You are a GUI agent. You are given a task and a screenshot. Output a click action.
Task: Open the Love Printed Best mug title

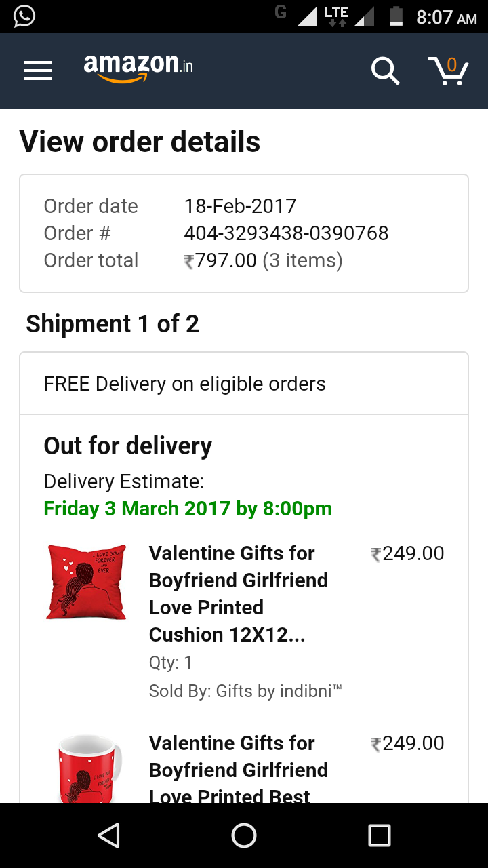(x=239, y=770)
